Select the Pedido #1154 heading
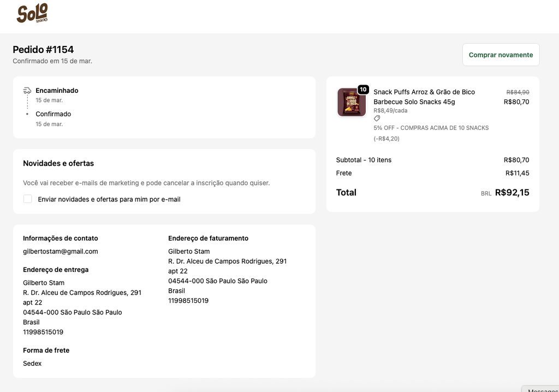The width and height of the screenshot is (559, 392). click(43, 49)
